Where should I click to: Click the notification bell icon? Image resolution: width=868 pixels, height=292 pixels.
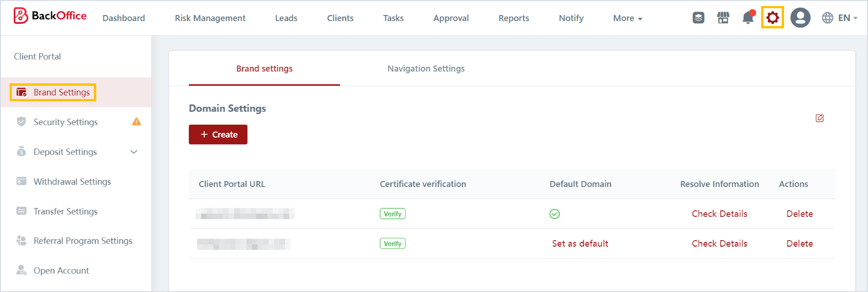pyautogui.click(x=748, y=18)
